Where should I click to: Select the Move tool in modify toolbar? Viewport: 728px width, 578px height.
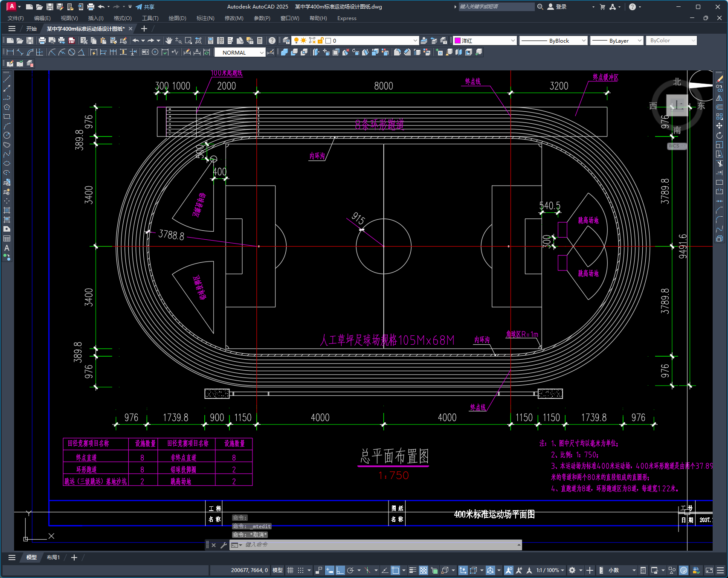[719, 126]
